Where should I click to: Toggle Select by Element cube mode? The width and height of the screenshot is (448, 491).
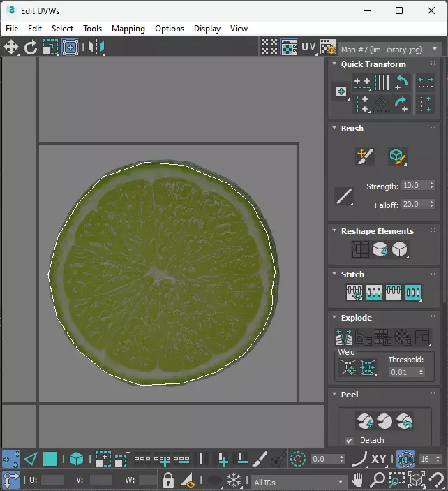pos(76,460)
